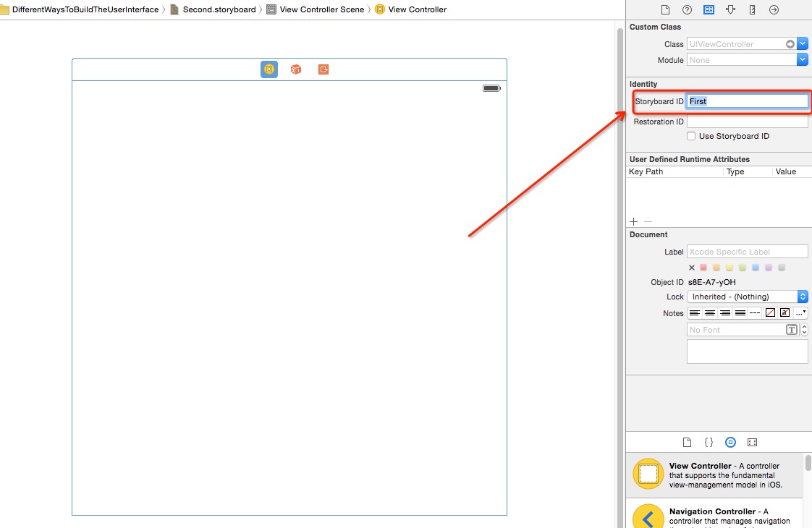812x528 pixels.
Task: Open the Lock popup set to Inherited
Action: pyautogui.click(x=747, y=297)
